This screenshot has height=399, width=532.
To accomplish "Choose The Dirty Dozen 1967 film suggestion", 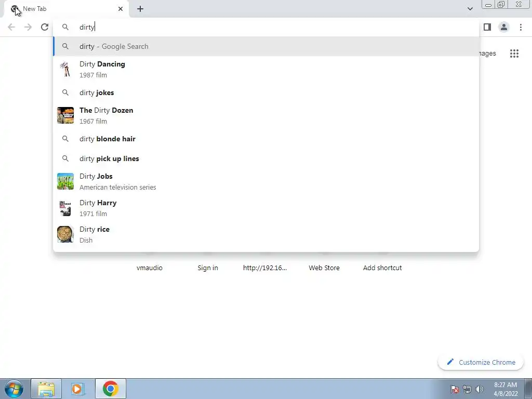I will click(x=266, y=115).
